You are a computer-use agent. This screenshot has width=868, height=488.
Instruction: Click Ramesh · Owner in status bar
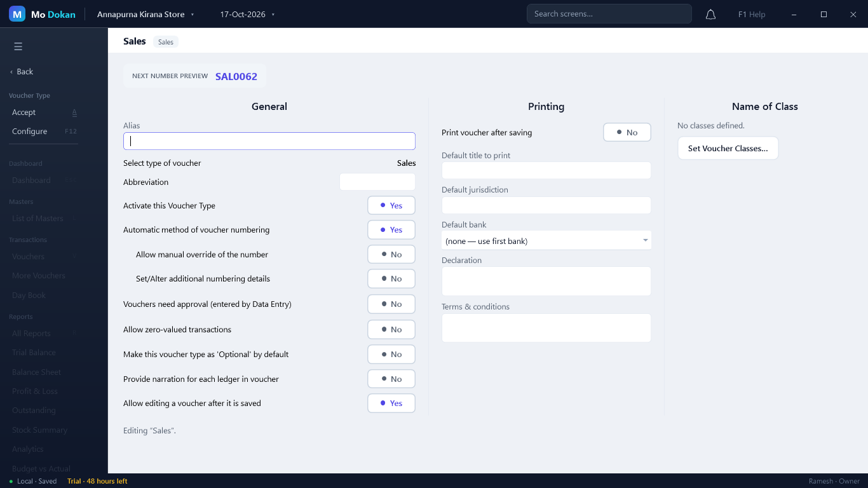(x=834, y=481)
